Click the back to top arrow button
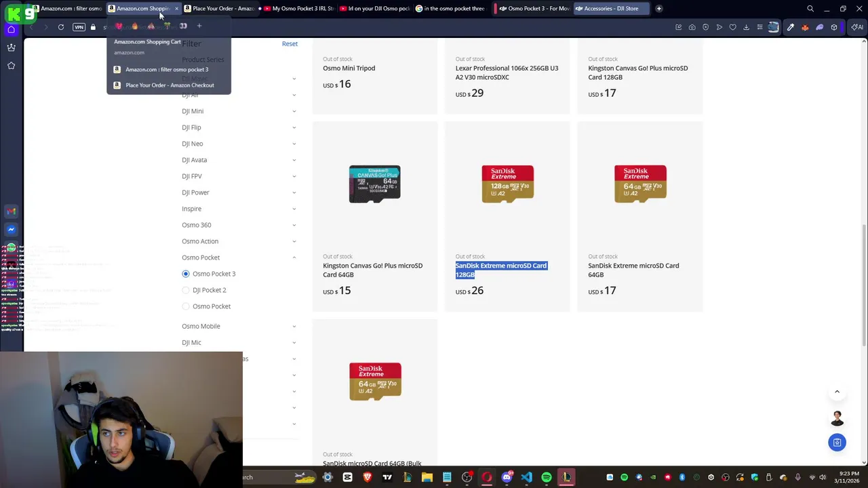Viewport: 868px width, 488px height. click(x=837, y=392)
